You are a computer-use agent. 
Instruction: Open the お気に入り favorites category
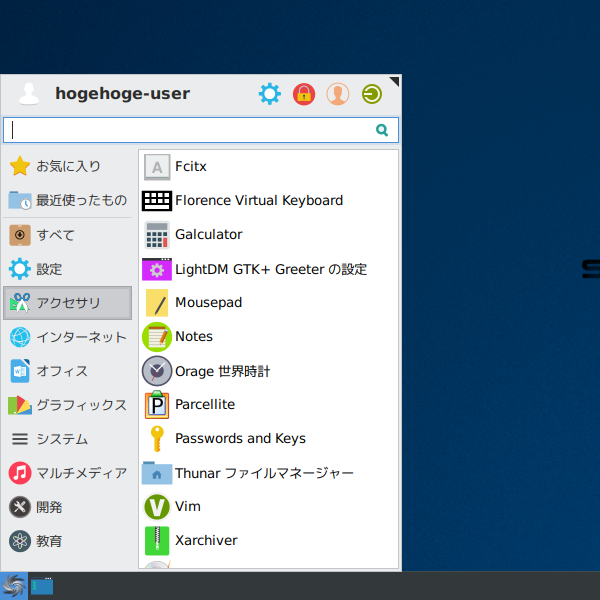[x=67, y=166]
